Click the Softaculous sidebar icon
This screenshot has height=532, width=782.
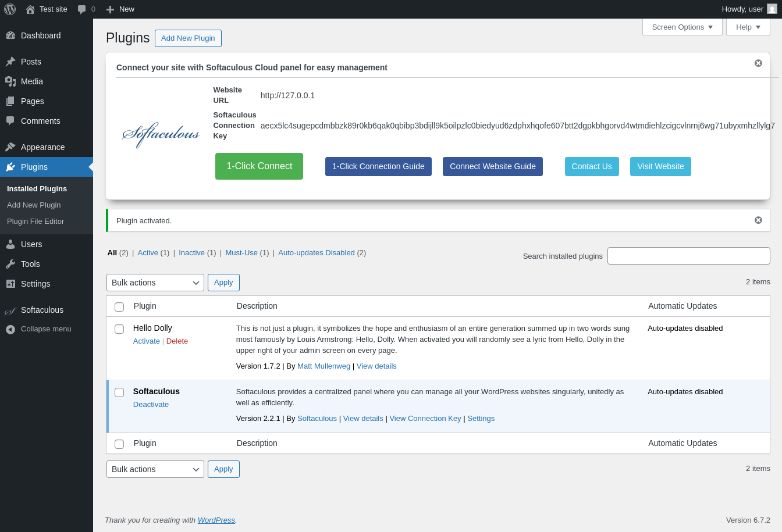tap(10, 310)
